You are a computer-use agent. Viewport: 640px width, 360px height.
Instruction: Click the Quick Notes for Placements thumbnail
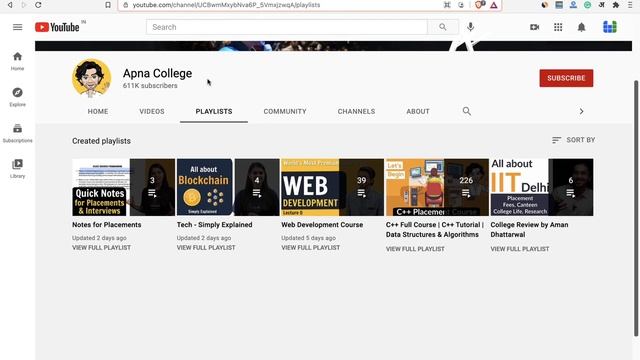(123, 187)
